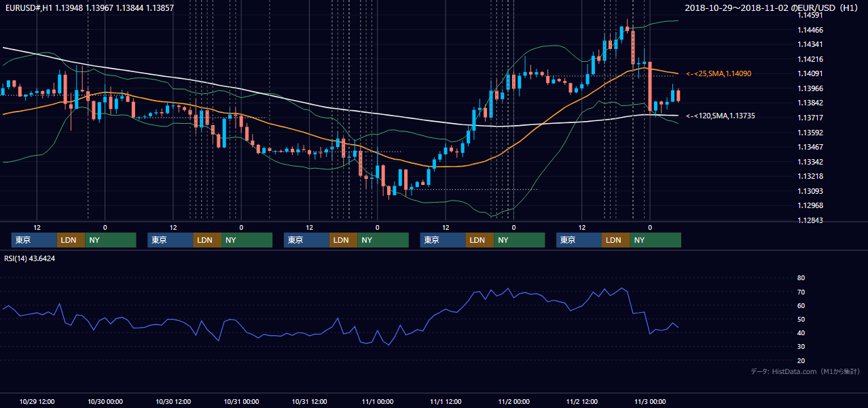Select the 120 SMA 1.13735 white label
The height and width of the screenshot is (408, 868).
click(x=721, y=116)
